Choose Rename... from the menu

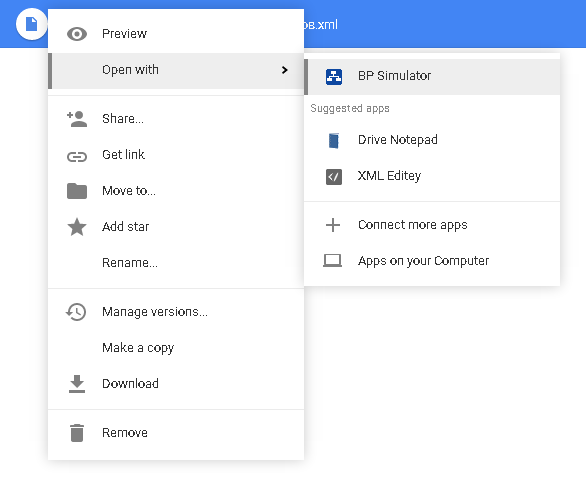click(176, 262)
